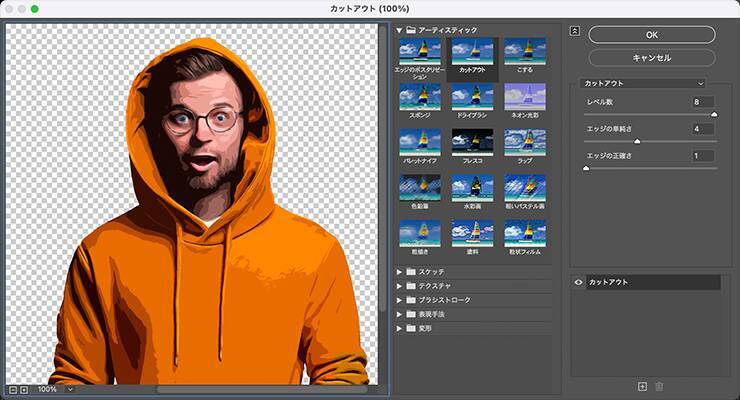The height and width of the screenshot is (400, 740).
Task: Click the OK button
Action: (651, 34)
